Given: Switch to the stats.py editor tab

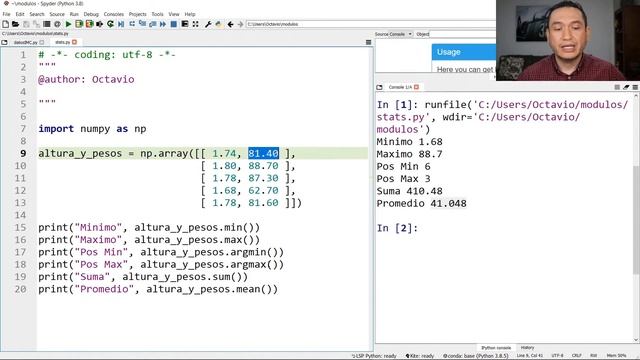Looking at the screenshot, I should click(63, 42).
